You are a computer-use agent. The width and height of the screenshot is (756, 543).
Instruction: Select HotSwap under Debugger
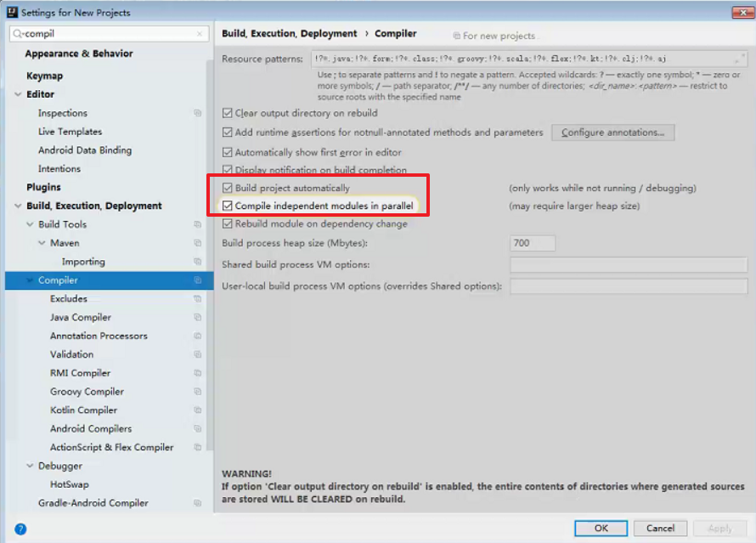pos(70,484)
